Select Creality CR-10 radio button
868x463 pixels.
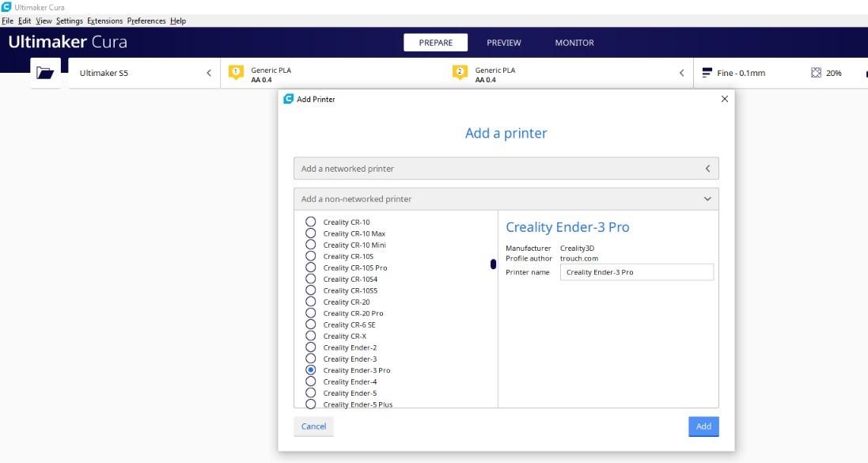pyautogui.click(x=310, y=222)
